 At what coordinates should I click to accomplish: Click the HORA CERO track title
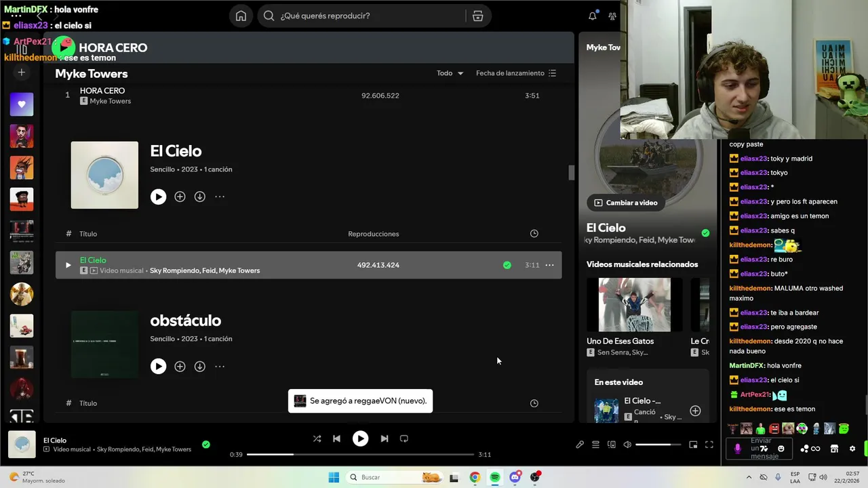tap(102, 91)
